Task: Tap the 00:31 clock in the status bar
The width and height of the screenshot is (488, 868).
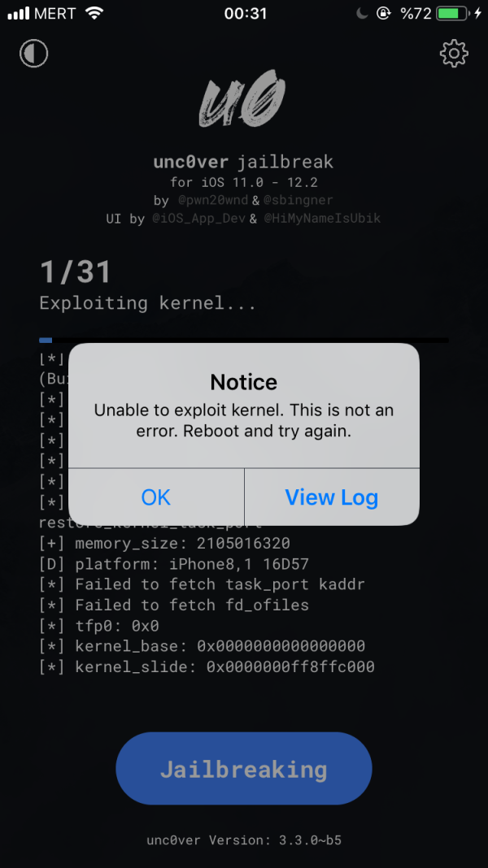Action: [x=246, y=14]
